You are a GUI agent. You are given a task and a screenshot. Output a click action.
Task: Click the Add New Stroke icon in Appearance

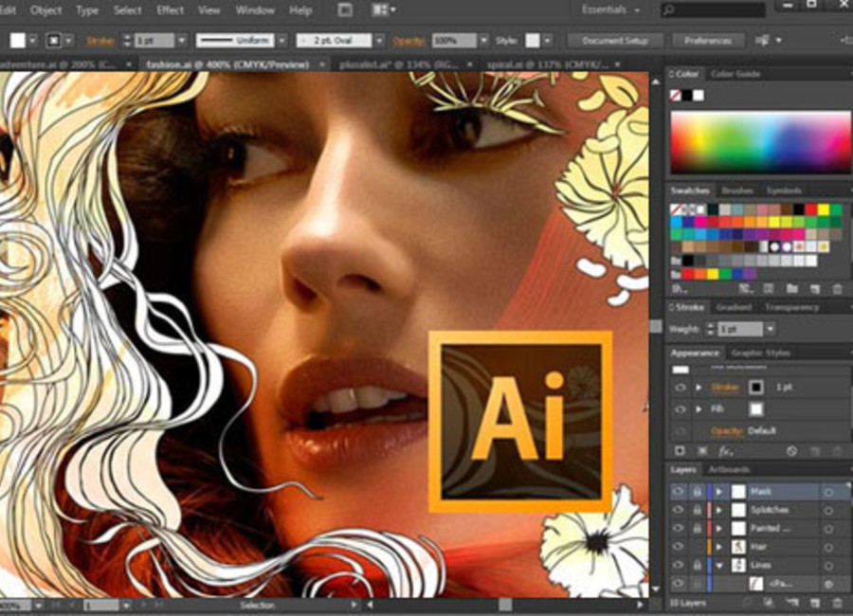tap(680, 450)
